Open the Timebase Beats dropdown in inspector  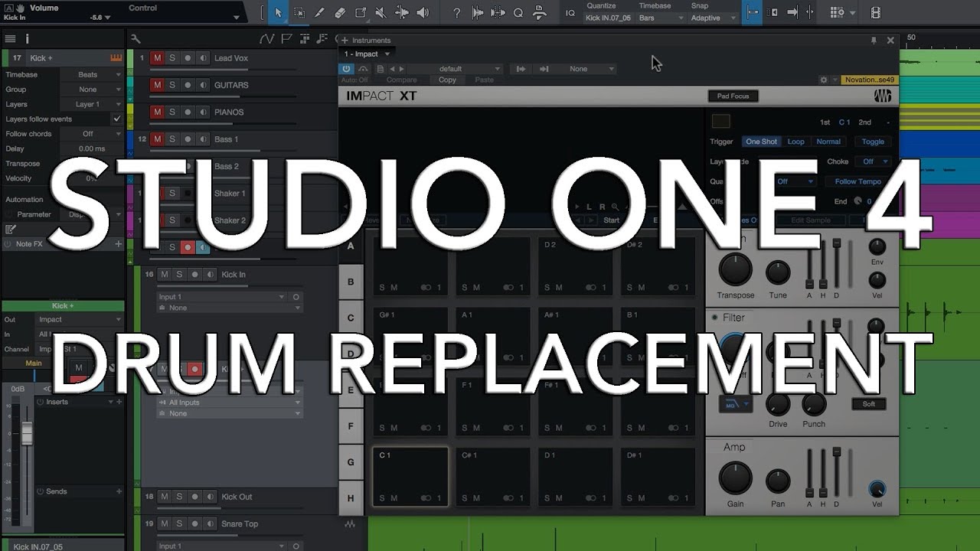pyautogui.click(x=91, y=75)
